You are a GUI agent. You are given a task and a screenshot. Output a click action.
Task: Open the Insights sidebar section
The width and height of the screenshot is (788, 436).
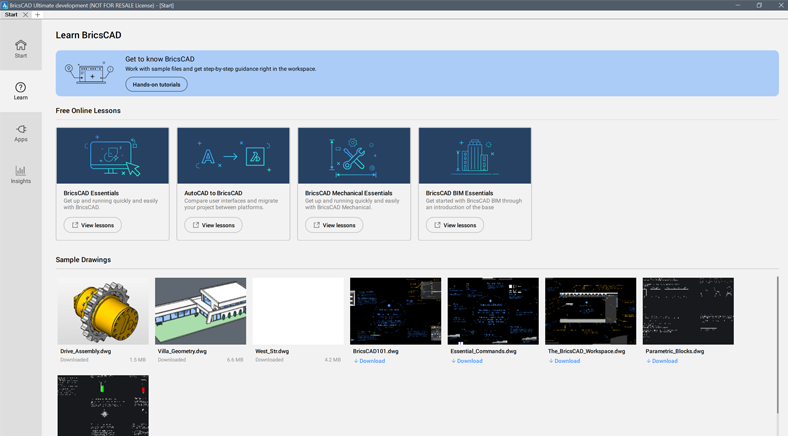pyautogui.click(x=21, y=175)
